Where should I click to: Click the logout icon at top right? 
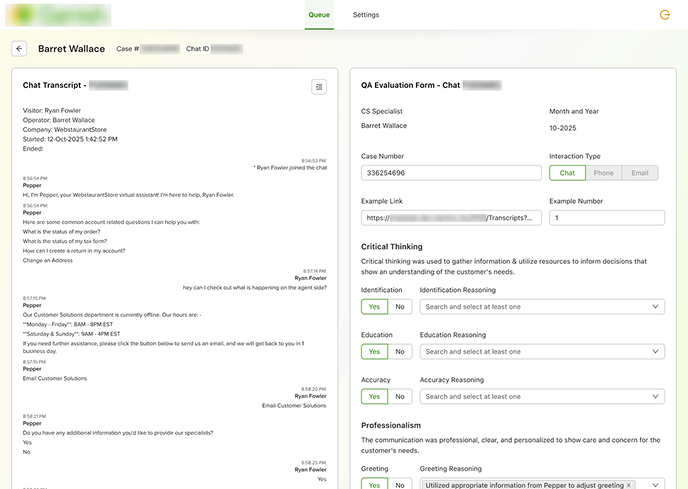pyautogui.click(x=665, y=15)
